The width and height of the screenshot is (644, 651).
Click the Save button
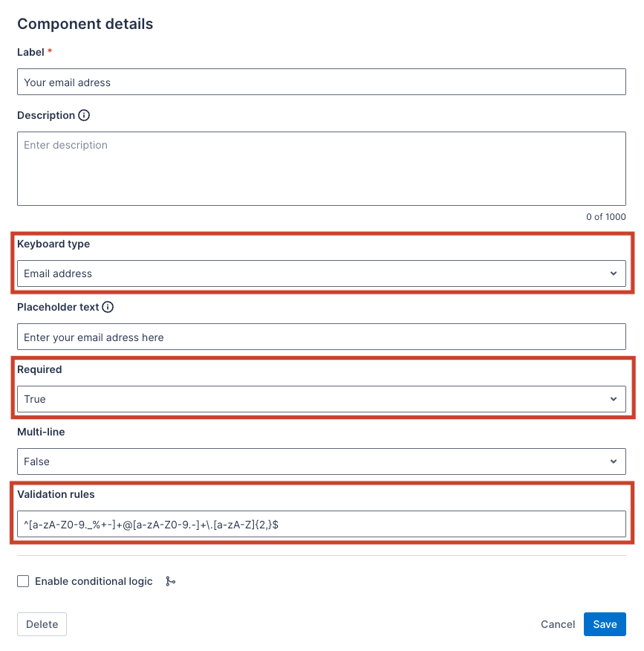point(605,624)
